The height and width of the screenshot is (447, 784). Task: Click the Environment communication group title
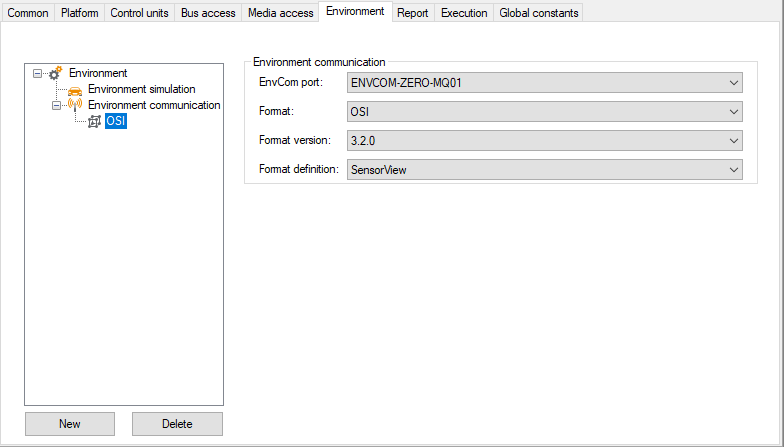(319, 62)
